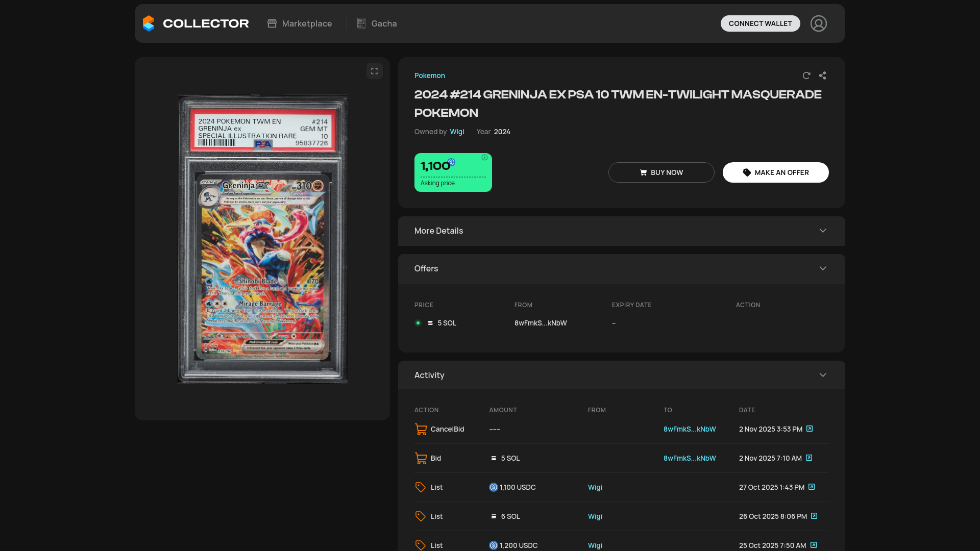Open the Pokemon category link

point(430,76)
